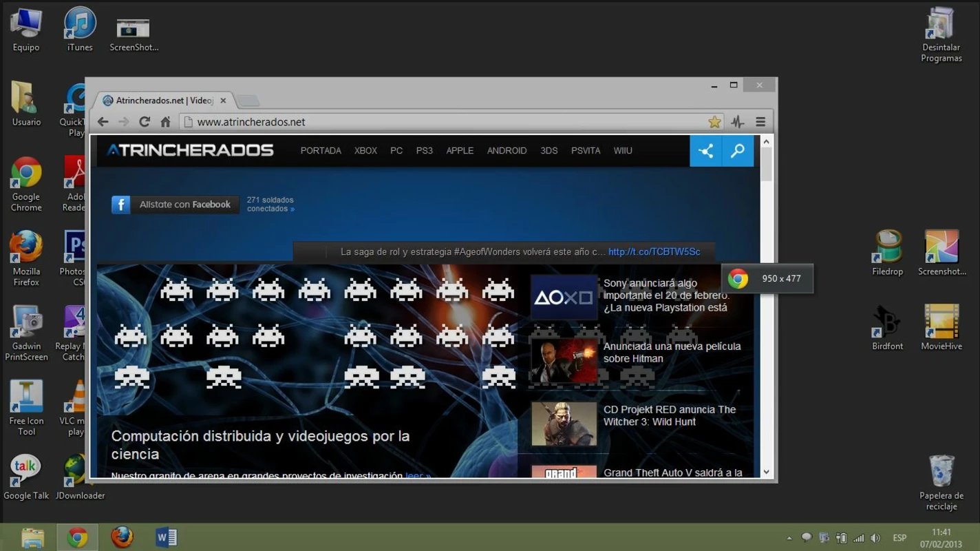The width and height of the screenshot is (980, 551).
Task: Reload the Atrincherados page
Action: click(145, 122)
